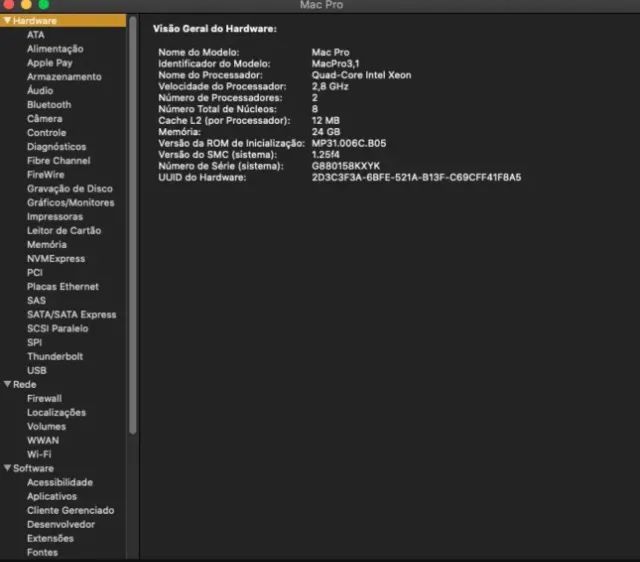The image size is (640, 562).
Task: Open the Apple Pay entry
Action: (49, 63)
